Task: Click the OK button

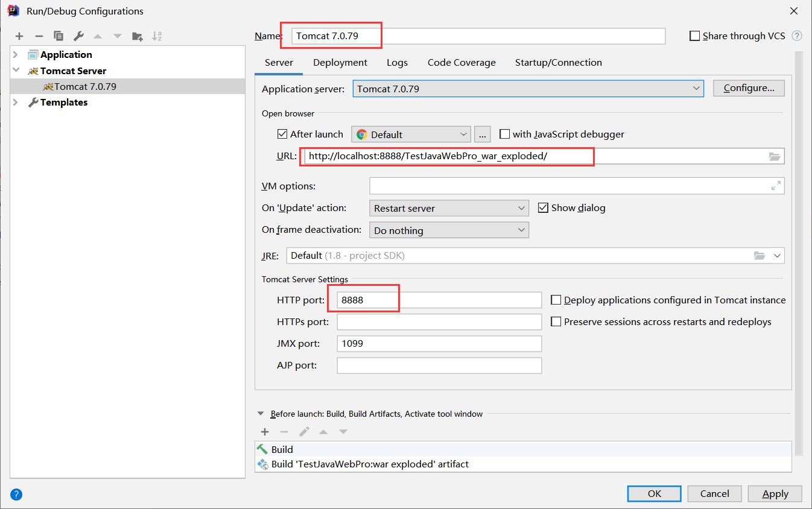Action: click(655, 493)
